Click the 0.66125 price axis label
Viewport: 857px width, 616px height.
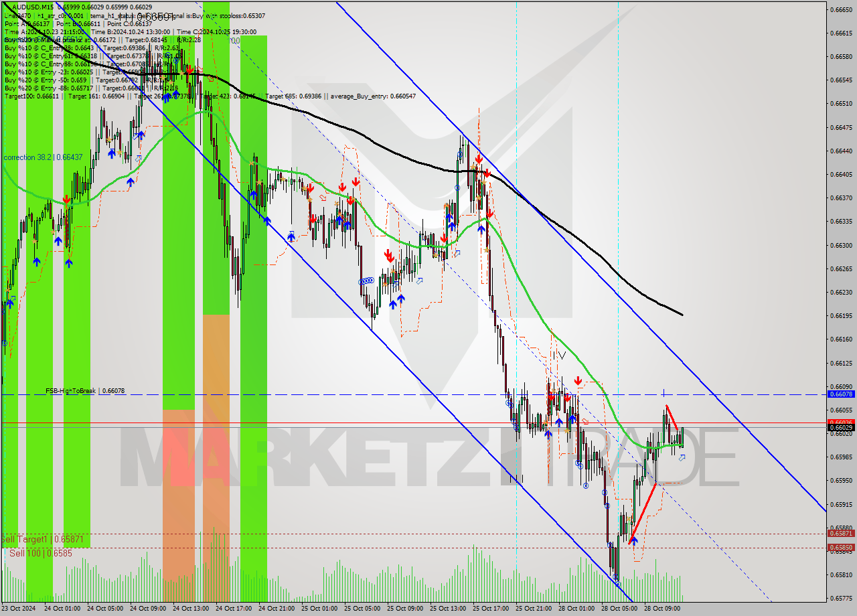[x=841, y=363]
